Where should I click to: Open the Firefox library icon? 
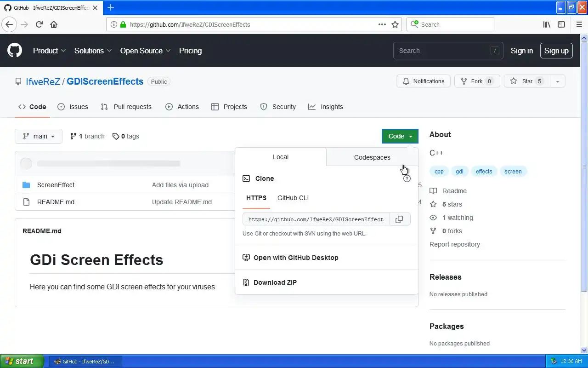coord(547,24)
